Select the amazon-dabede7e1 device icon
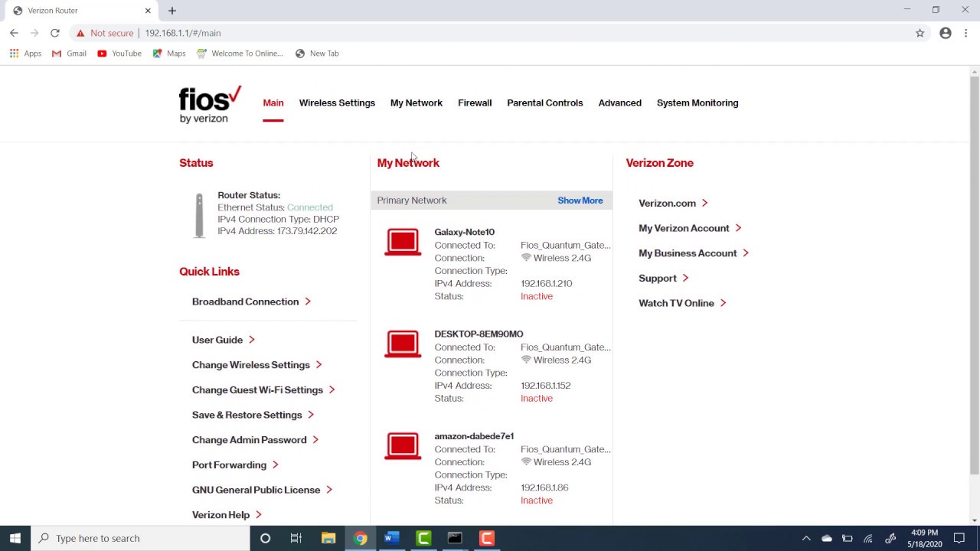 403,445
